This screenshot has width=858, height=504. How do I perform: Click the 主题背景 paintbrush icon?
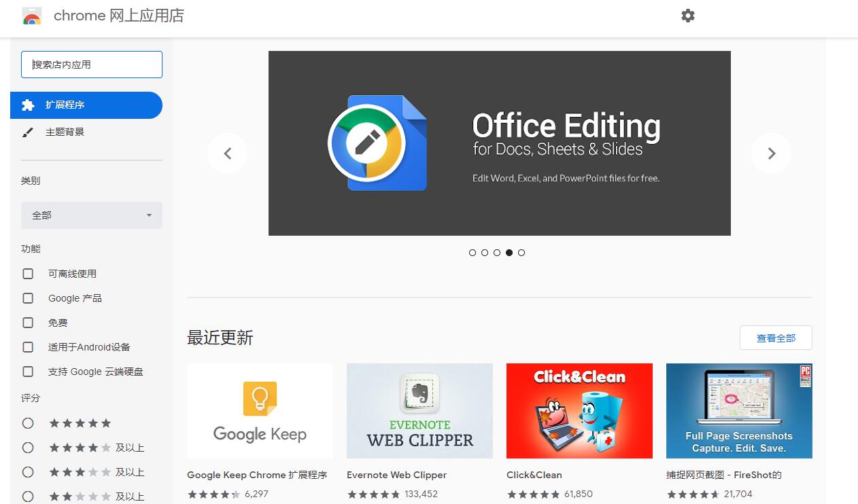(x=27, y=132)
